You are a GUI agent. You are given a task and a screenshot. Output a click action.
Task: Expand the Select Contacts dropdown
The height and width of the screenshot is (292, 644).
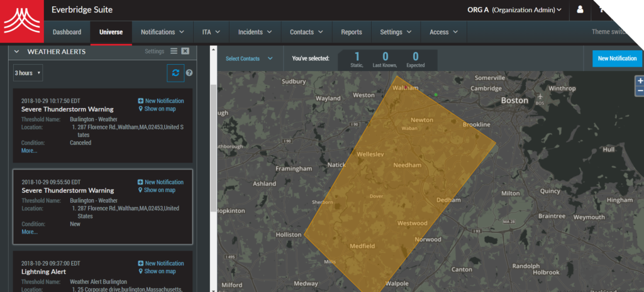[249, 58]
